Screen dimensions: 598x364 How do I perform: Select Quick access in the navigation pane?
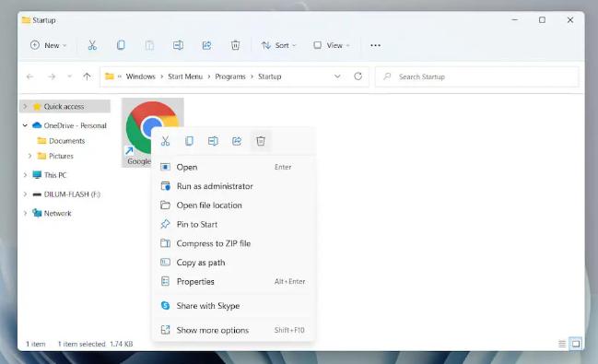tap(64, 107)
